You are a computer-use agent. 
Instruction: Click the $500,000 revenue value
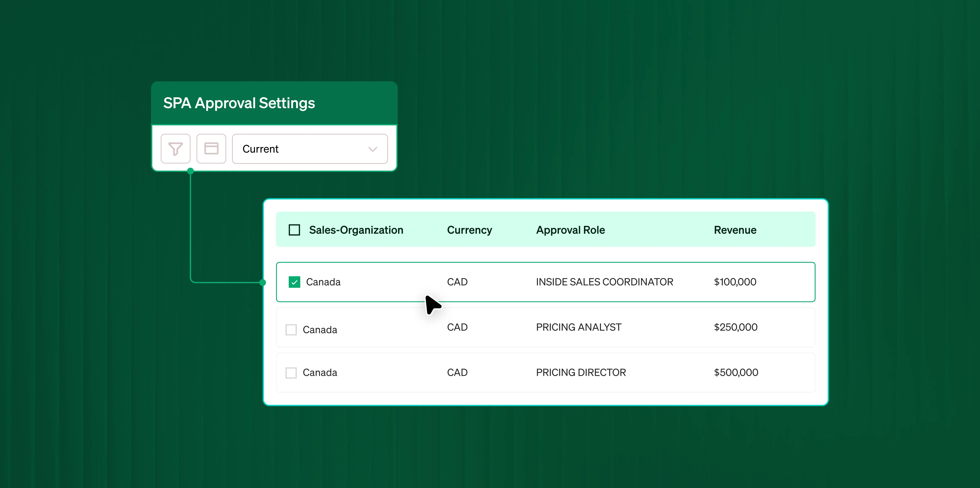[x=736, y=372]
